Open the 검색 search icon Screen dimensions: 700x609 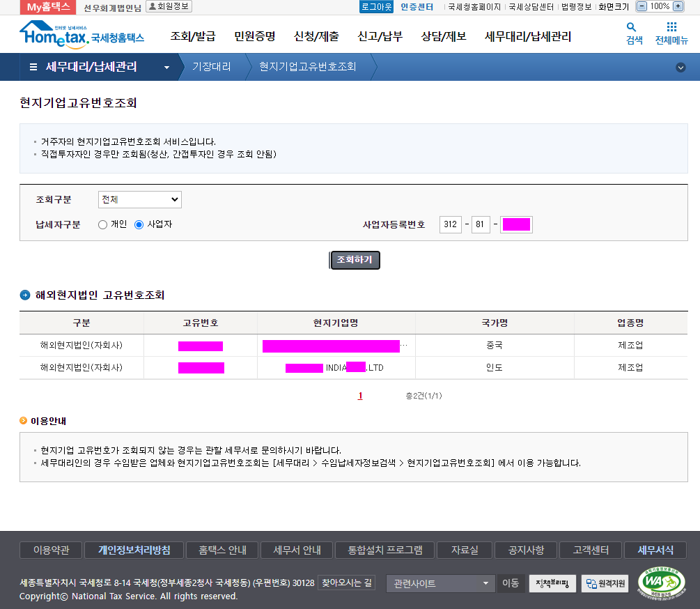(x=634, y=33)
